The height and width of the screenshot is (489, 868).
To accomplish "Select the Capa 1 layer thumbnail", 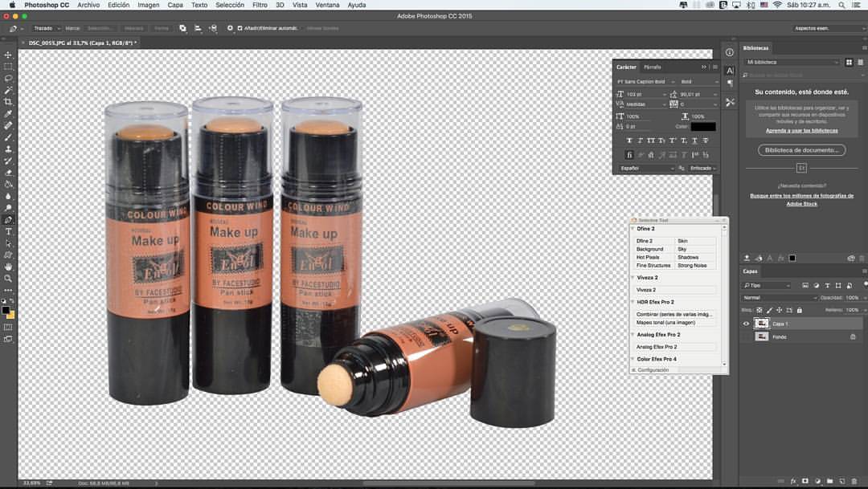I will 761,324.
